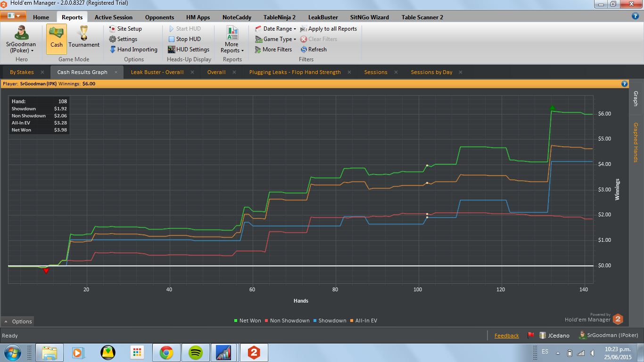The height and width of the screenshot is (362, 644).
Task: Click the red flag icon in status bar
Action: pos(530,336)
